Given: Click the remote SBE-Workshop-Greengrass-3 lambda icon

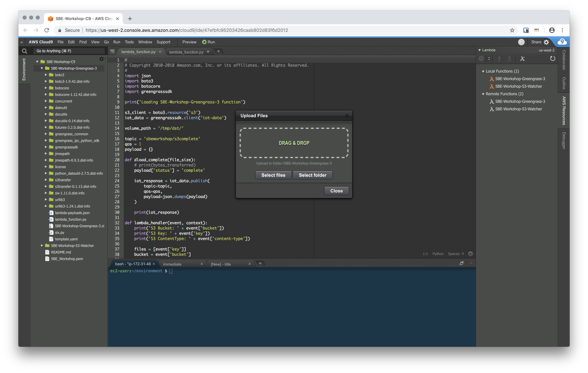Looking at the screenshot, I should [492, 101].
